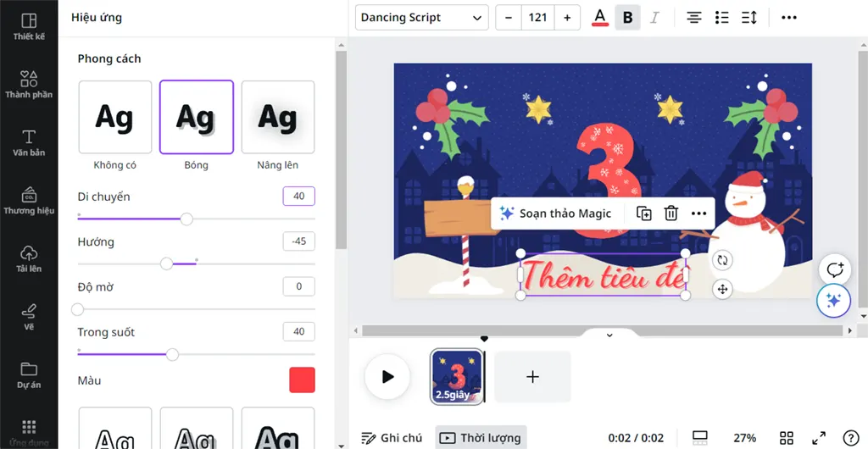Add a new page with plus
Image resolution: width=868 pixels, height=449 pixels.
tap(532, 376)
